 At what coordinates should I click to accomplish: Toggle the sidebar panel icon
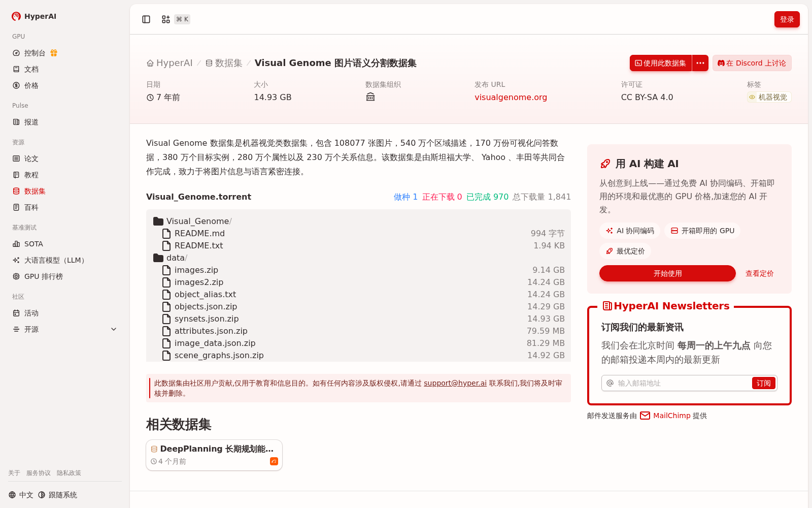(146, 19)
